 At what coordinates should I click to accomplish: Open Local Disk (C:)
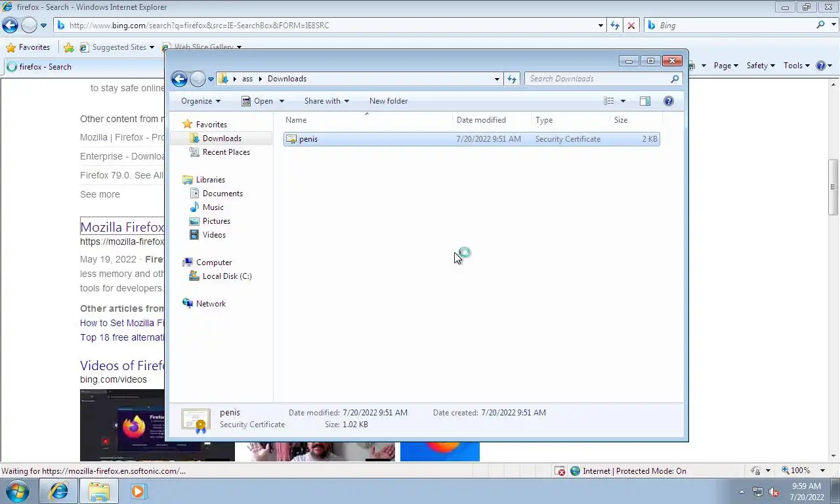pyautogui.click(x=226, y=276)
